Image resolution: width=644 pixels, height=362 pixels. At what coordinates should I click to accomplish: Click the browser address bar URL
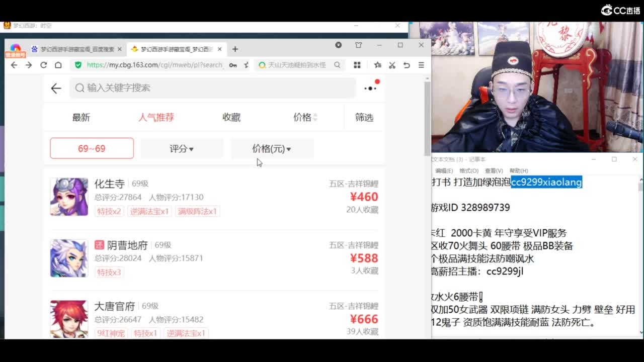[x=154, y=65]
